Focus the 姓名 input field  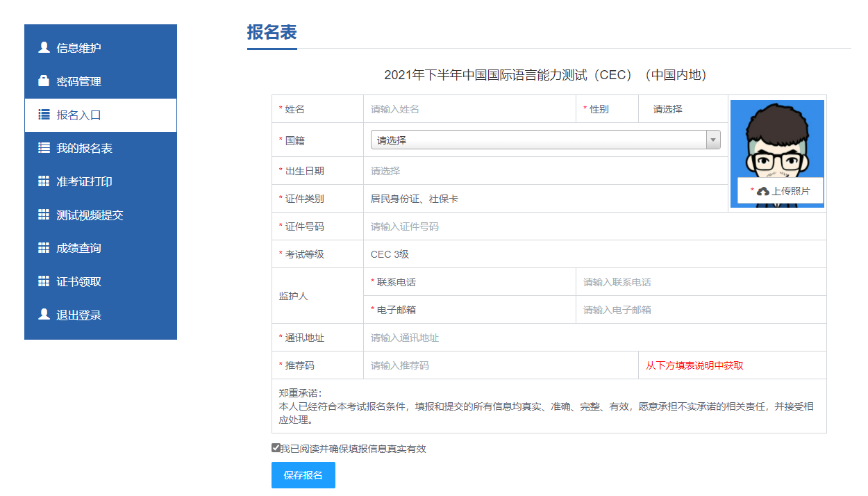click(469, 109)
